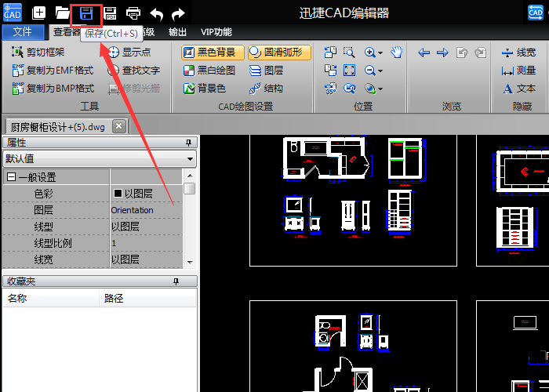Toggle 黑色背景 option
Viewport: 549px width, 392px height.
click(213, 53)
